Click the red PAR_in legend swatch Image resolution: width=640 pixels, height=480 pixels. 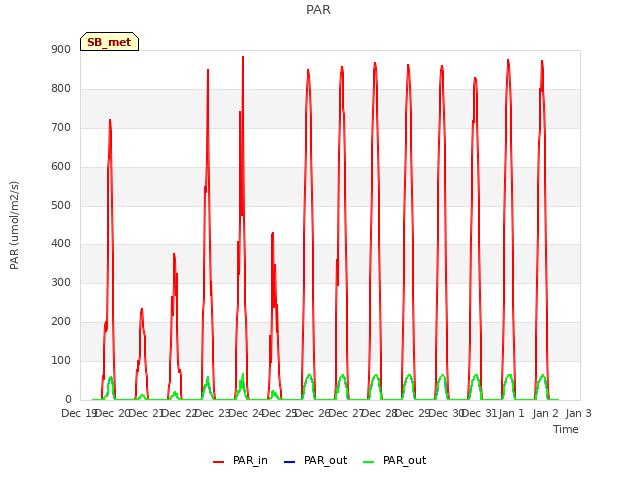point(219,462)
